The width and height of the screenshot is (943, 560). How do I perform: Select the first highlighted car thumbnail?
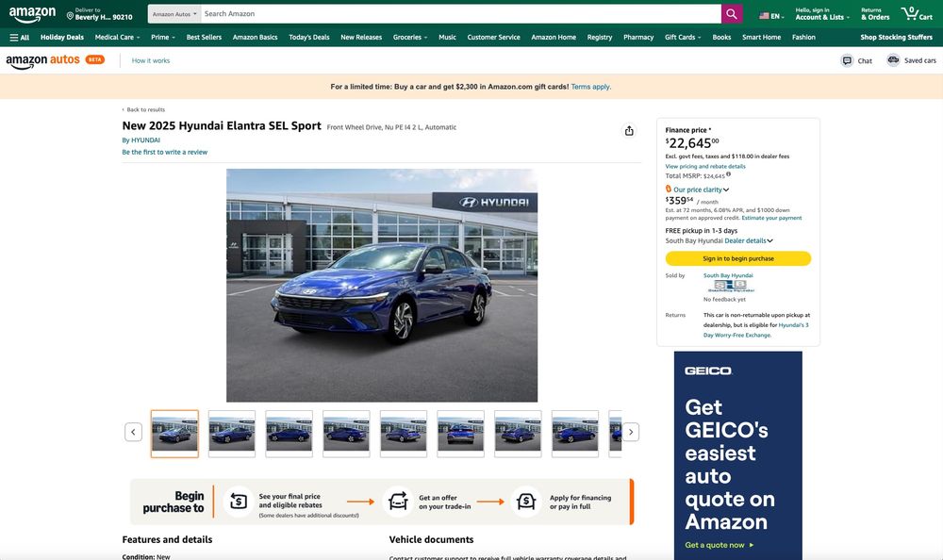tap(174, 434)
